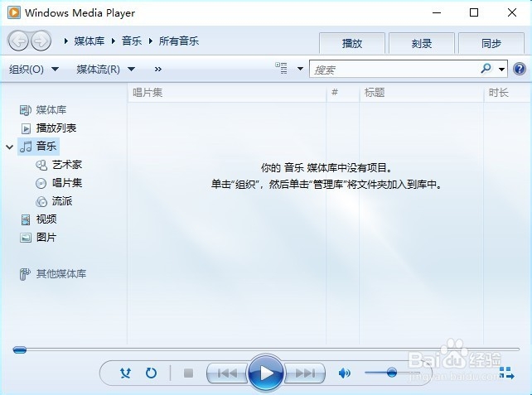Minimize the Windows Media Player window
The image size is (532, 395).
tap(437, 13)
